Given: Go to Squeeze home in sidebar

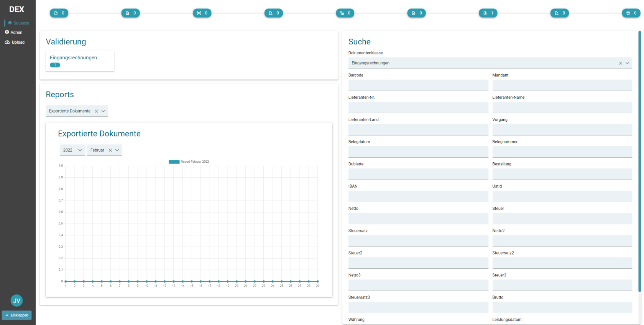Looking at the screenshot, I should tap(18, 23).
